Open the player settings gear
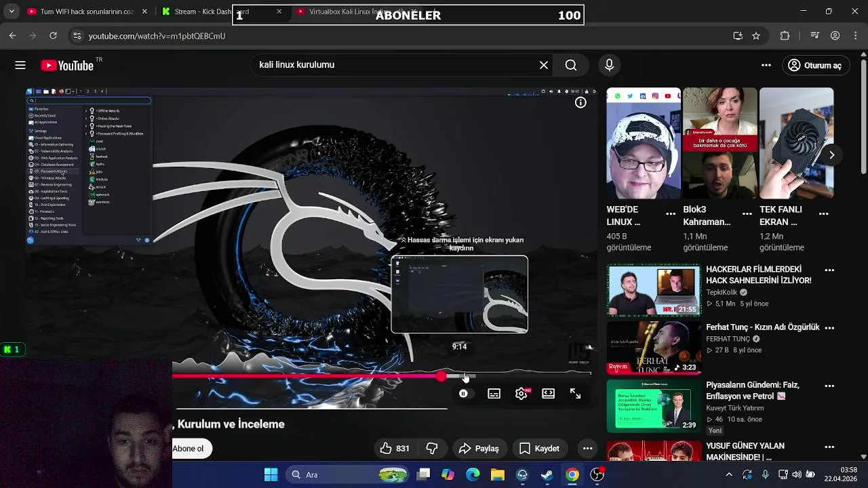868x488 pixels. 521,393
